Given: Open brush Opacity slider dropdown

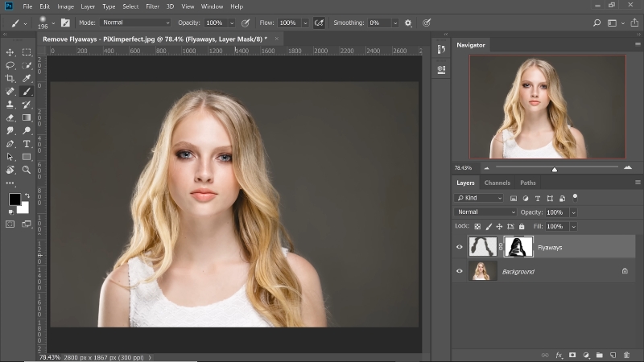Looking at the screenshot, I should click(232, 23).
